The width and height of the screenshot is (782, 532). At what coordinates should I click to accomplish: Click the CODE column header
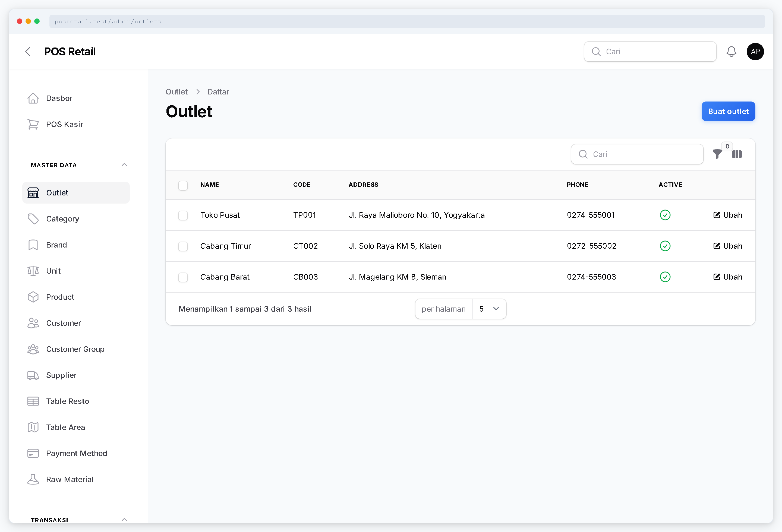tap(301, 185)
